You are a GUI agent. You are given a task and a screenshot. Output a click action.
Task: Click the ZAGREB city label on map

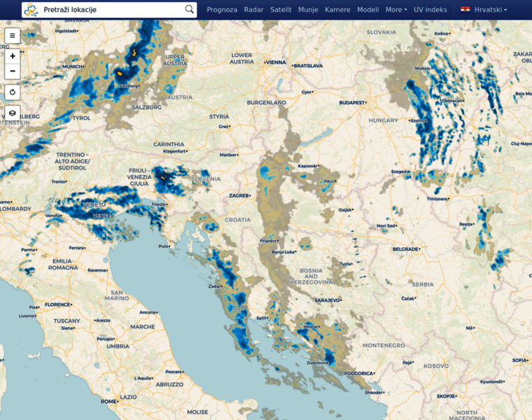(x=239, y=196)
